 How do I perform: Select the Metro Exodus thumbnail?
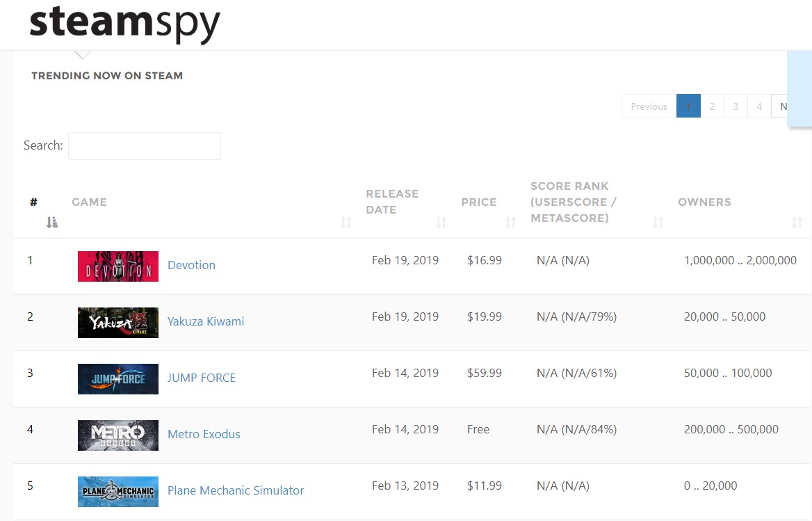[x=118, y=435]
